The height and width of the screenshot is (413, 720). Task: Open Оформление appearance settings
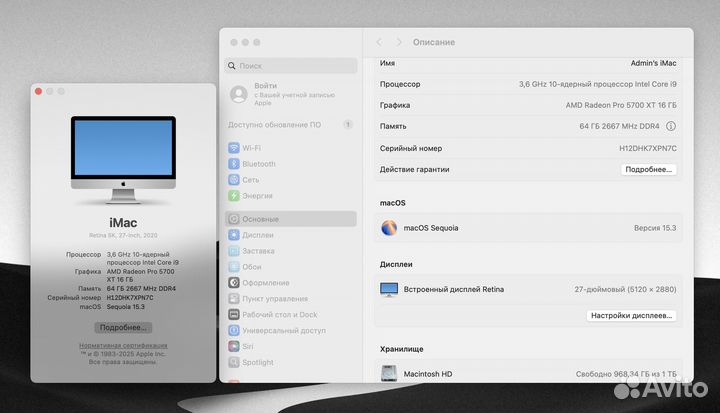[291, 283]
